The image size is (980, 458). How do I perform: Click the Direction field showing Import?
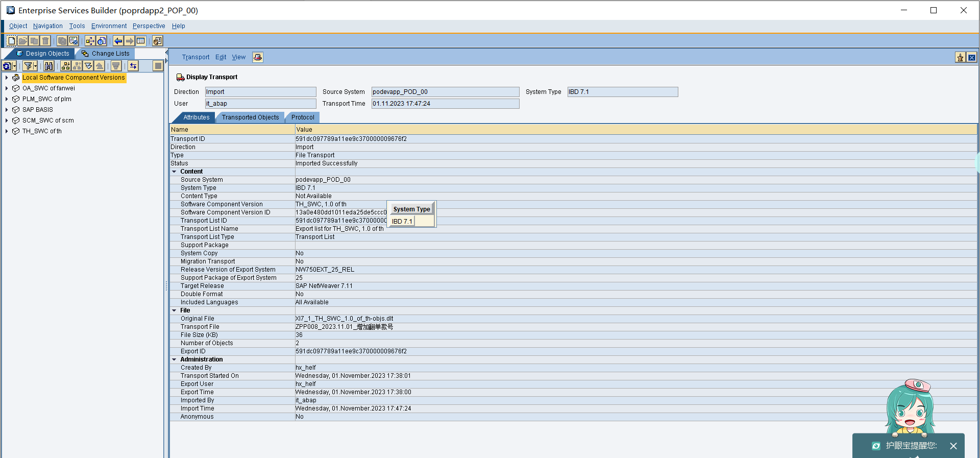pyautogui.click(x=260, y=92)
